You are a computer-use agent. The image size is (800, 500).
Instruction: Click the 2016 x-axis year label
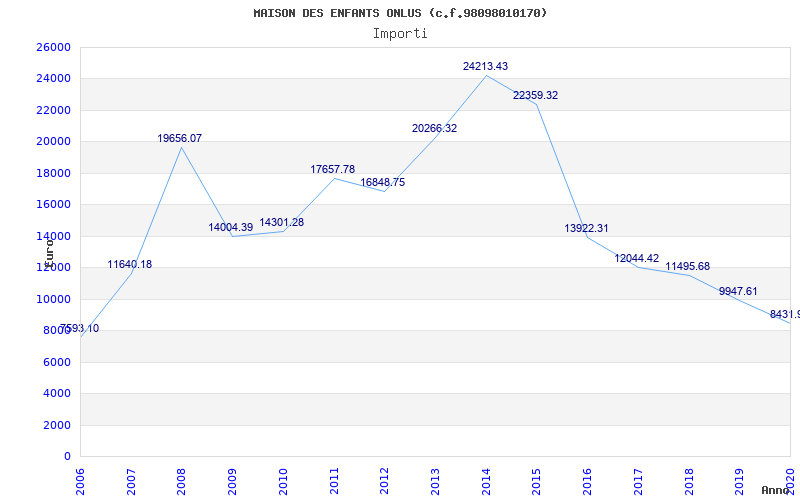587,481
